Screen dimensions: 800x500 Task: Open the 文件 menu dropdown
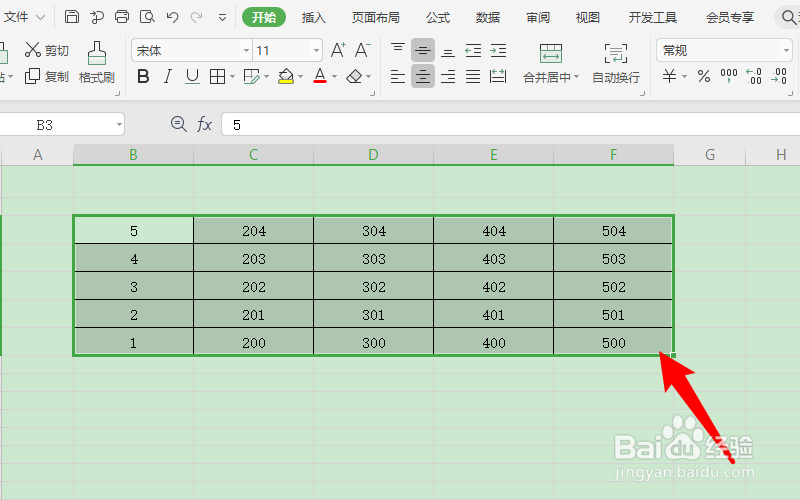point(24,17)
